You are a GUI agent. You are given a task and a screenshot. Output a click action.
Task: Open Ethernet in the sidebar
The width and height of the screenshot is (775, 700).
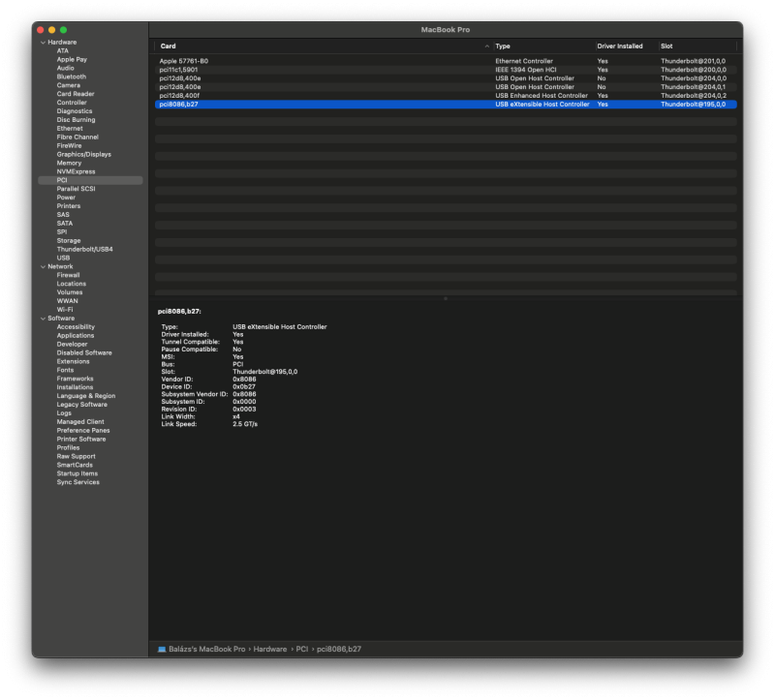coord(70,129)
